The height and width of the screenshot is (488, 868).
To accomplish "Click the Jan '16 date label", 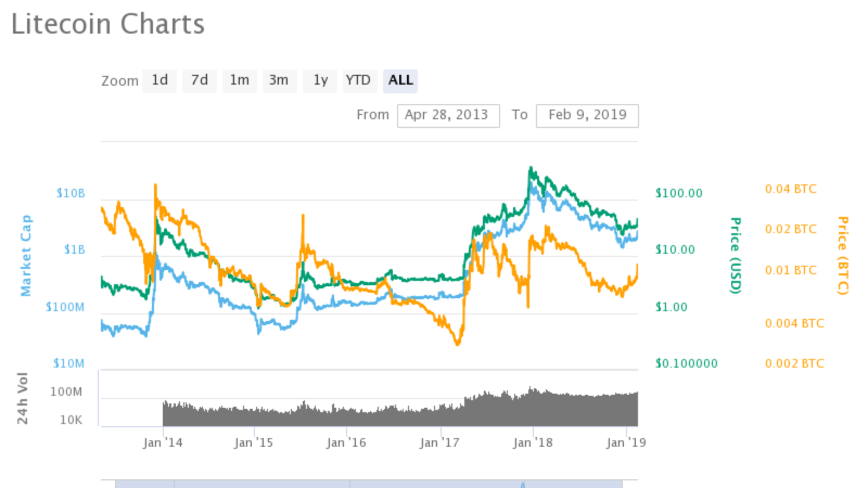I will [346, 443].
